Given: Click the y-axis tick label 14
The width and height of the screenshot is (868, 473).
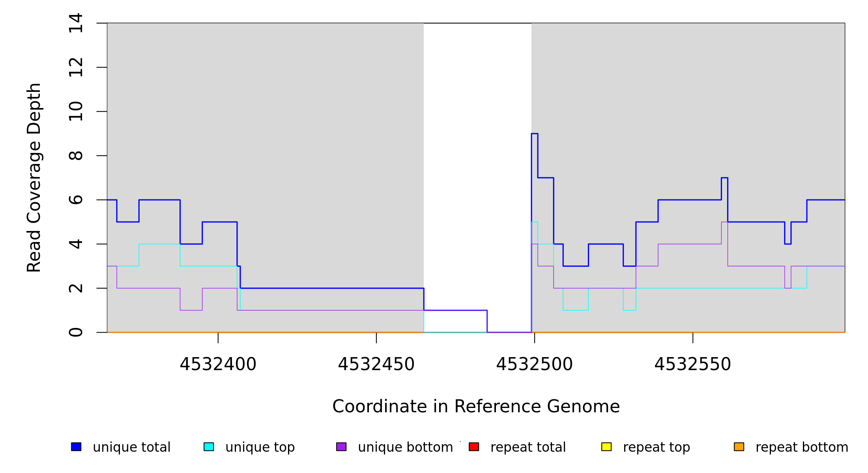Looking at the screenshot, I should pos(76,23).
